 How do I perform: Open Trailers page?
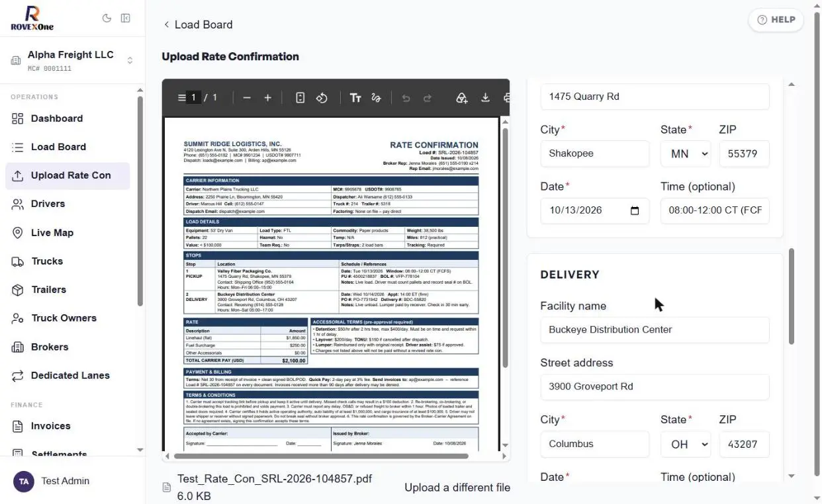click(67, 290)
